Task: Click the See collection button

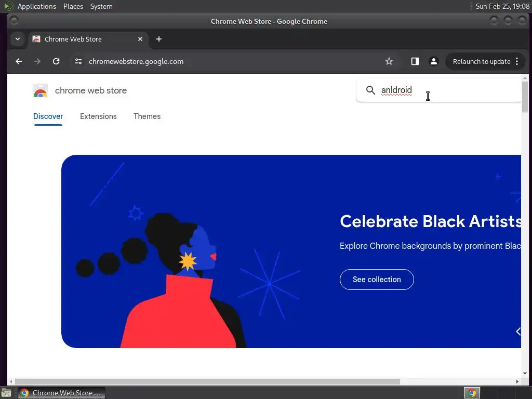Action: click(377, 280)
